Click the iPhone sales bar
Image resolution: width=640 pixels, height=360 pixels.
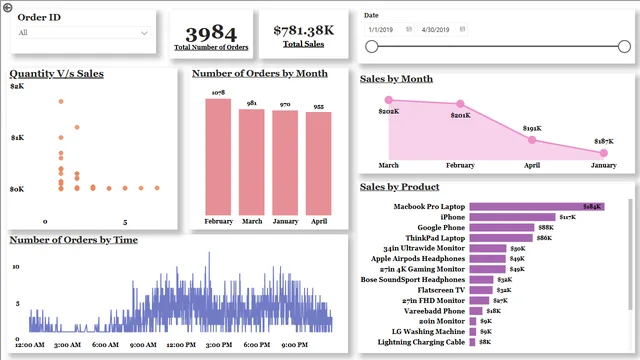point(512,217)
